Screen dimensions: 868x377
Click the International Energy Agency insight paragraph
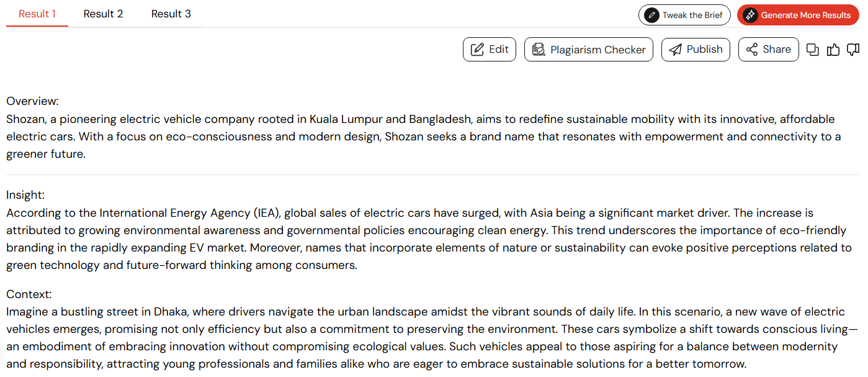point(429,239)
